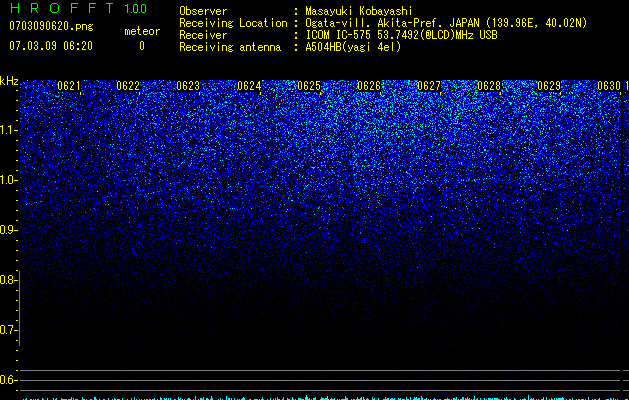Click the 0628 time marker

point(489,86)
